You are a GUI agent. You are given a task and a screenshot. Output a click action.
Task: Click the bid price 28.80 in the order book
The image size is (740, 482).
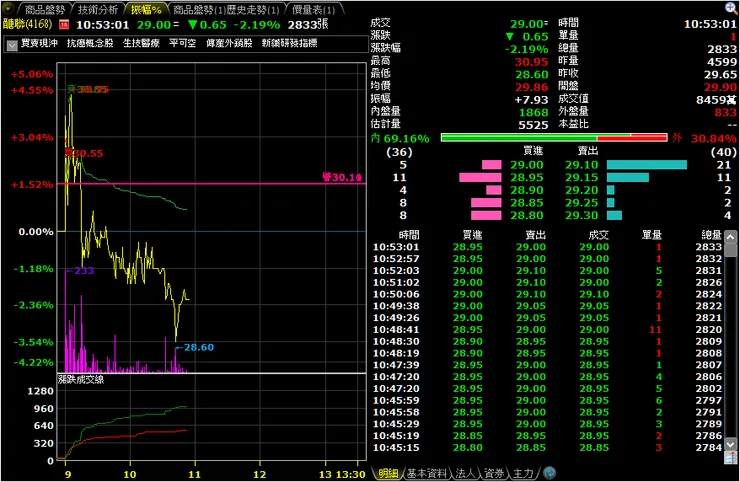(x=527, y=215)
